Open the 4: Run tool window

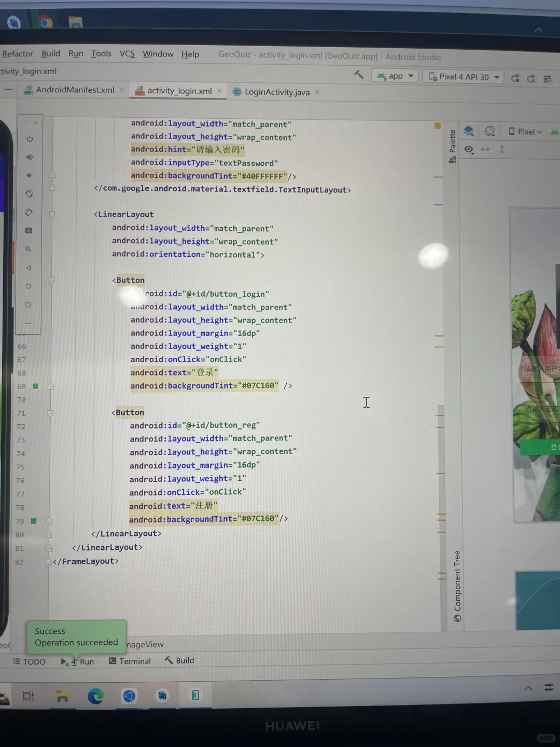pos(77,661)
